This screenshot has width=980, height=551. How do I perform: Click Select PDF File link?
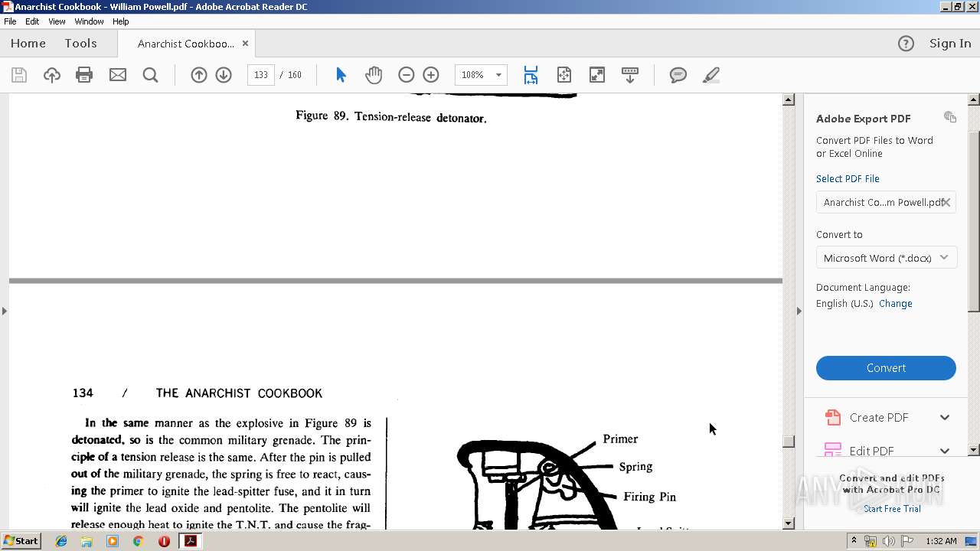848,178
